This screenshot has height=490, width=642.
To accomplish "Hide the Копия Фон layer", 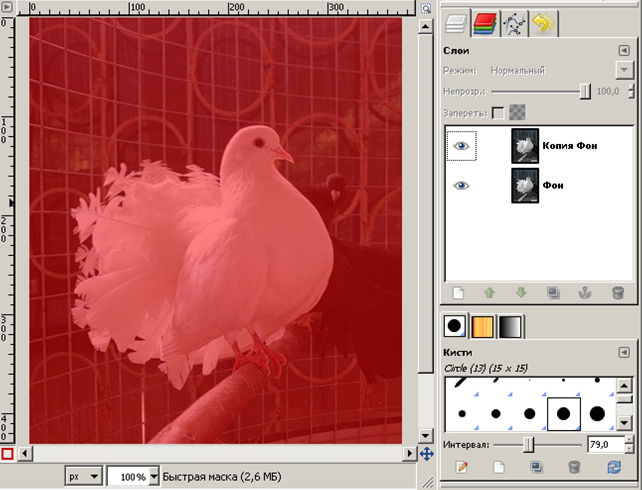I will (x=461, y=146).
